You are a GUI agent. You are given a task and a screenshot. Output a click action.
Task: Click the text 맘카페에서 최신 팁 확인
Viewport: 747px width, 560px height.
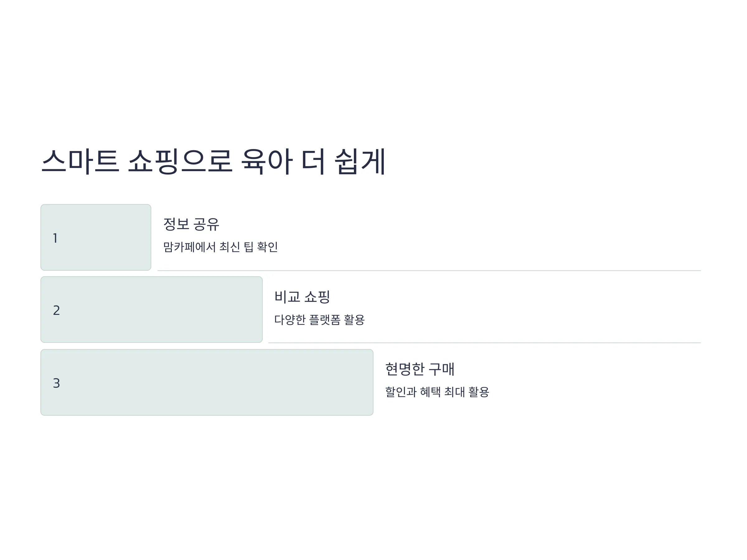point(220,247)
